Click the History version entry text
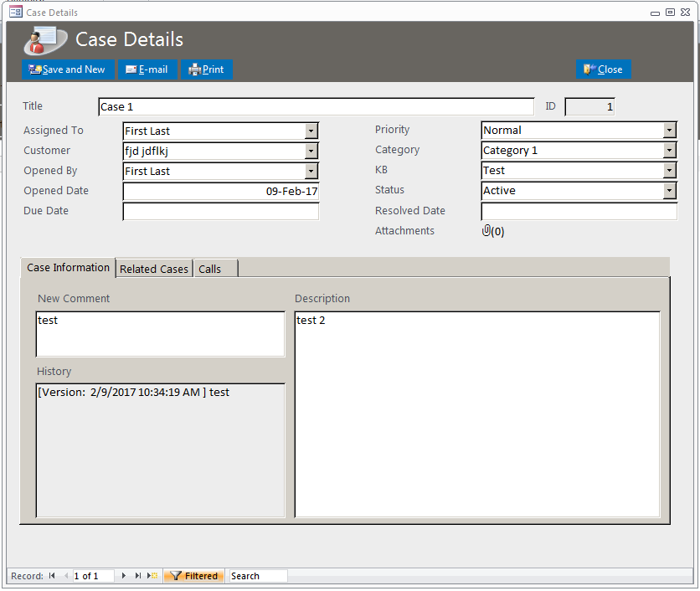The width and height of the screenshot is (700, 591). click(x=133, y=393)
